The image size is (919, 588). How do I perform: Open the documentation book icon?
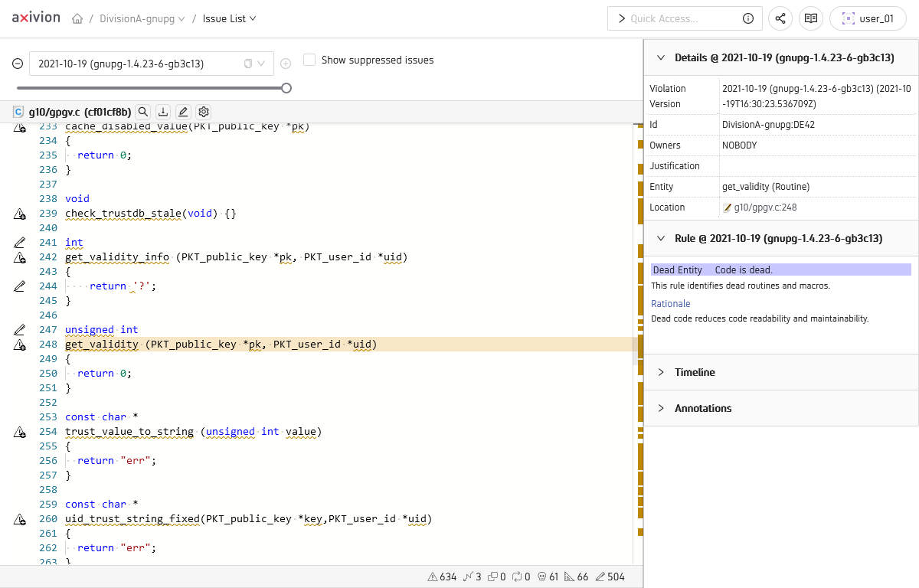click(x=811, y=18)
